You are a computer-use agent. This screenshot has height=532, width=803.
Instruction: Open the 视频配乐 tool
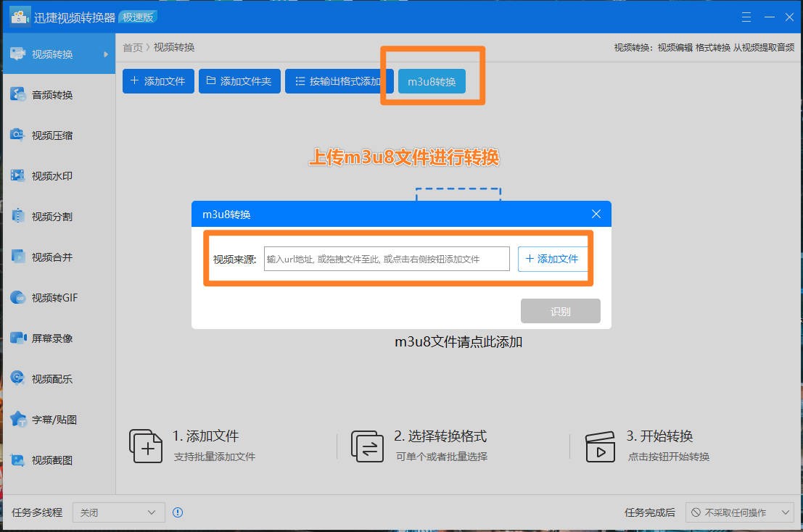point(54,378)
